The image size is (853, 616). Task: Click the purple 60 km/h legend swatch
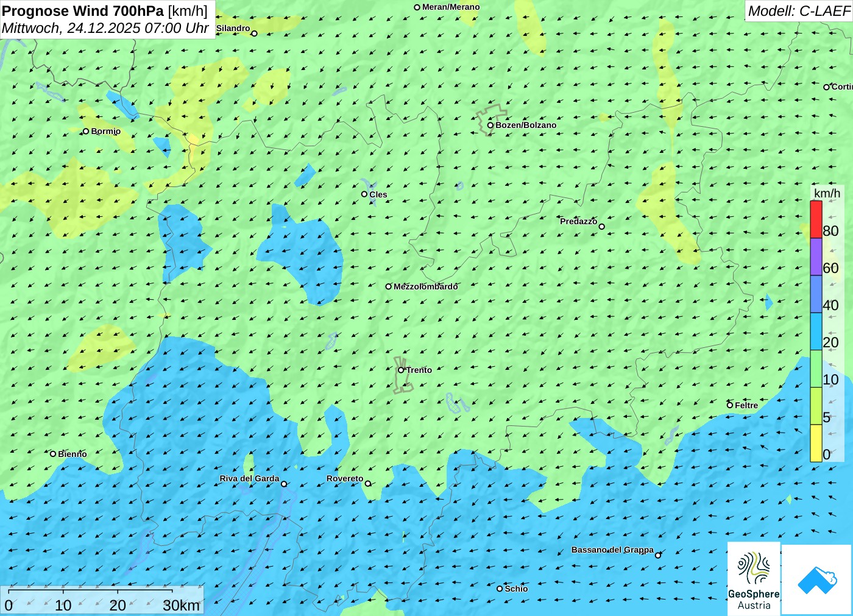816,257
